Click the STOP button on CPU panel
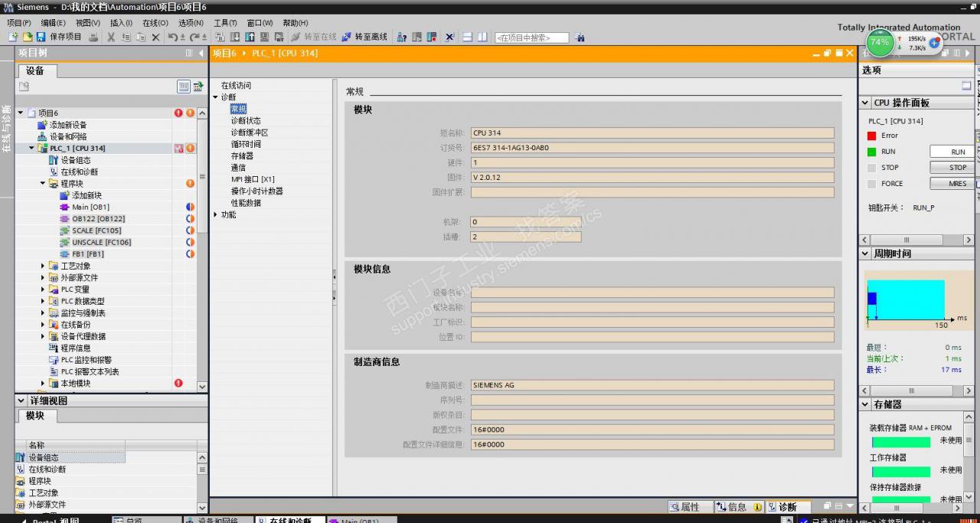The width and height of the screenshot is (980, 523). 952,168
